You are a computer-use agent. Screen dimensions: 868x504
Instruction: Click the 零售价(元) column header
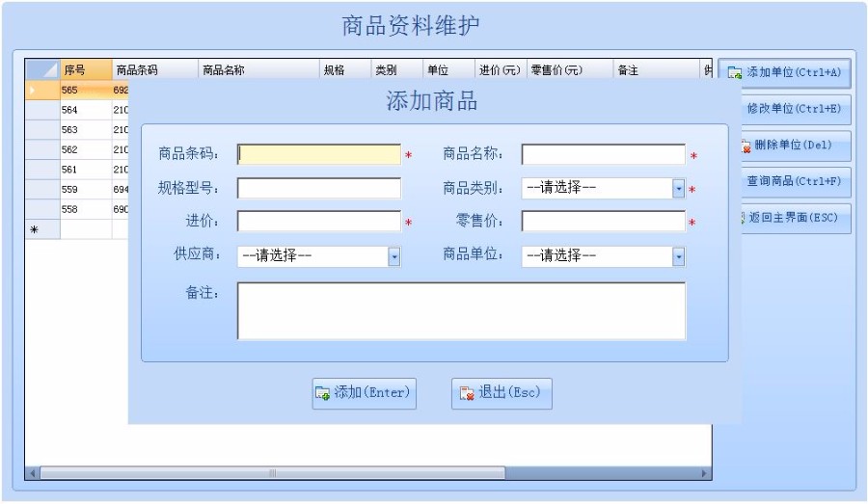click(x=570, y=70)
